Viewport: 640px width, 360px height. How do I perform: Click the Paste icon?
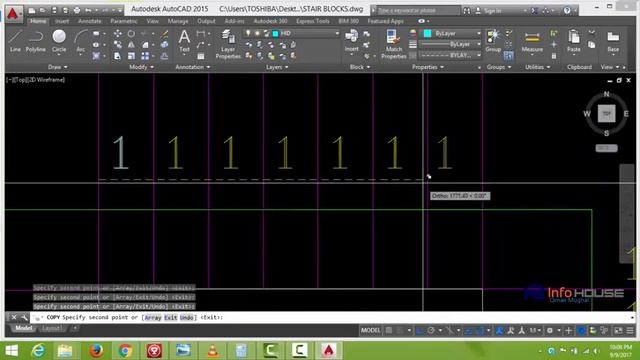pyautogui.click(x=573, y=41)
